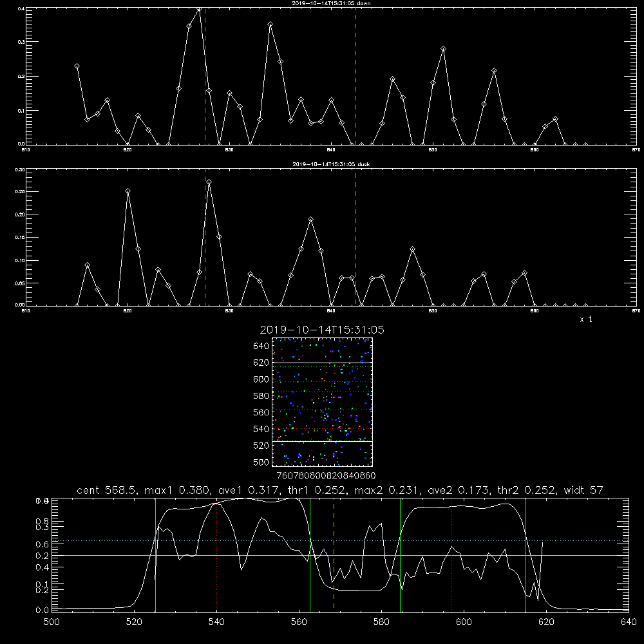Click the green vertical line near 585 in bottom plot
The image size is (644, 644).
point(400,555)
